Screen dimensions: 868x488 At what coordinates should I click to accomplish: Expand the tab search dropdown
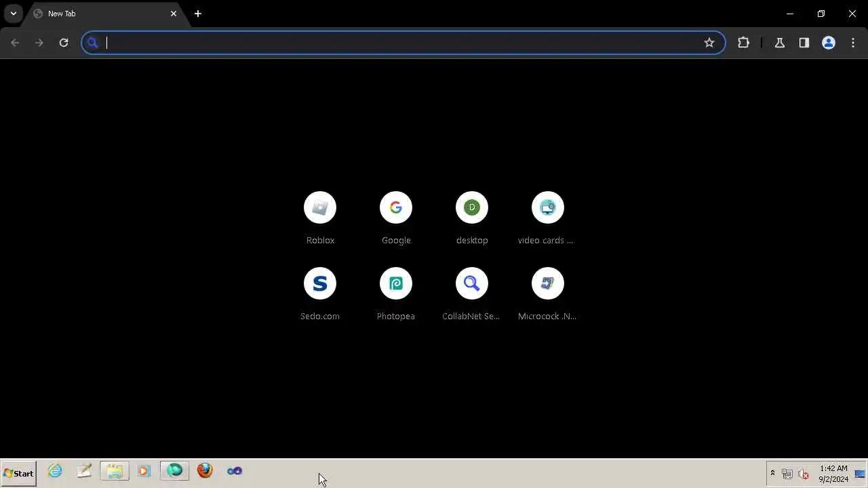(x=13, y=14)
